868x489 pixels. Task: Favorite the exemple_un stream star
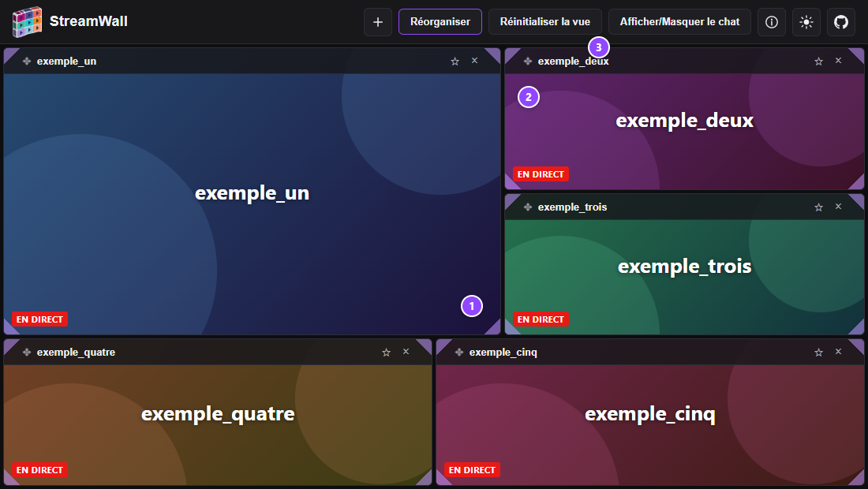point(455,62)
